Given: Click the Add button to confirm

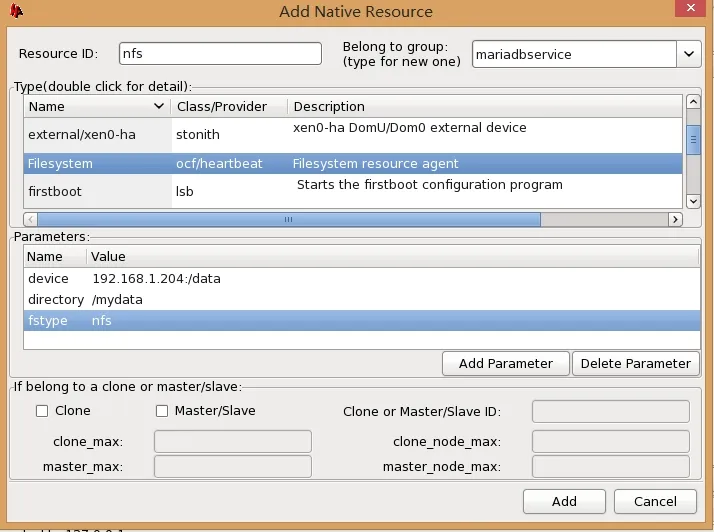Looking at the screenshot, I should click(564, 501).
